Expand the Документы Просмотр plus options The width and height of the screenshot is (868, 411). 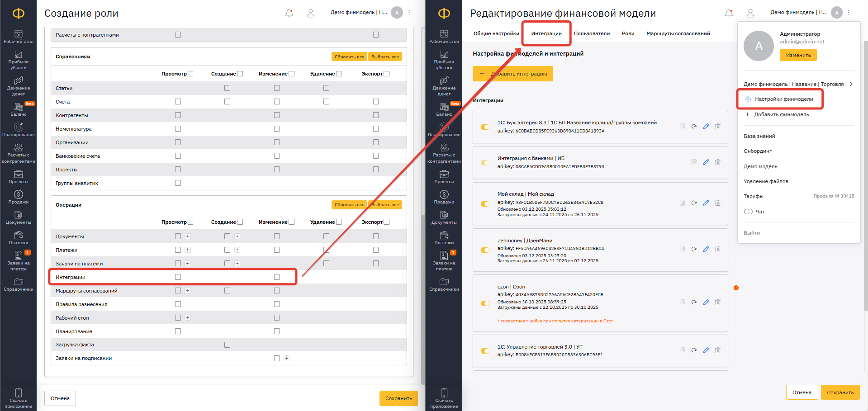pos(188,236)
